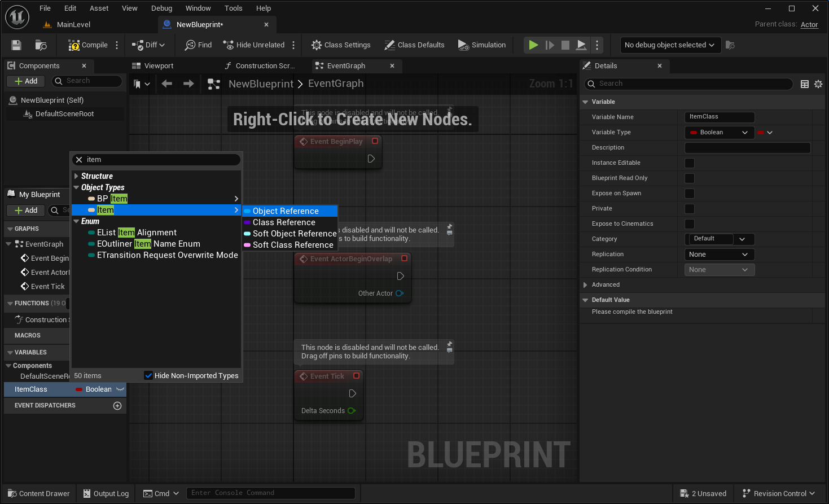Open the Tools menu
This screenshot has width=829, height=504.
[234, 8]
